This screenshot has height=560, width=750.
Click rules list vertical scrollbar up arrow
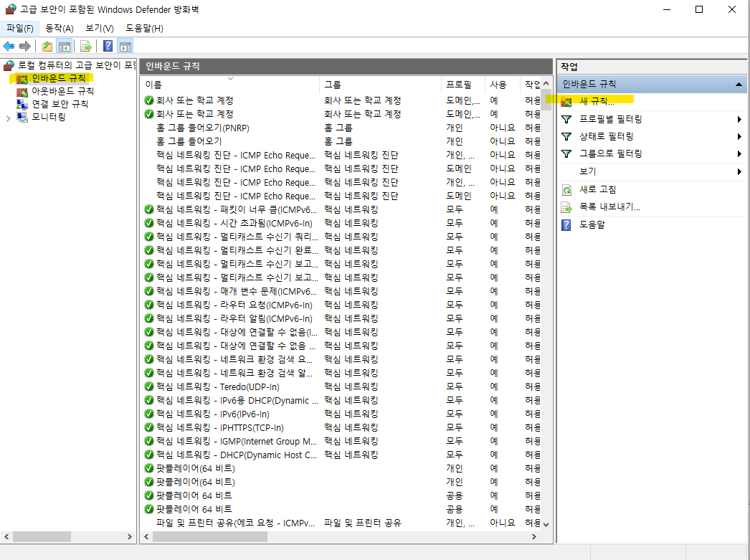546,83
